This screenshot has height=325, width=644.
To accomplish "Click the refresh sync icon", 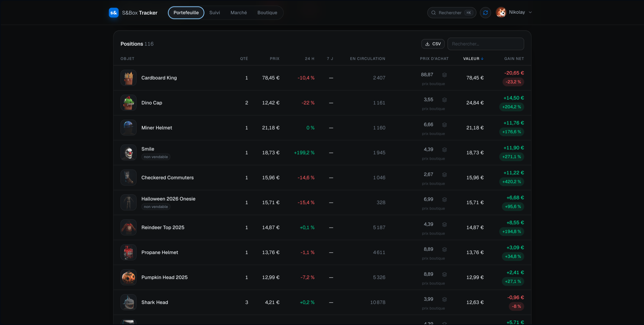I will pyautogui.click(x=485, y=13).
